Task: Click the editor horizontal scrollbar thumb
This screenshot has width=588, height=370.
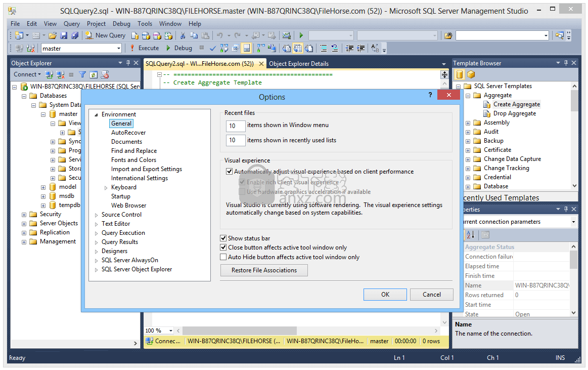Action: click(x=240, y=331)
